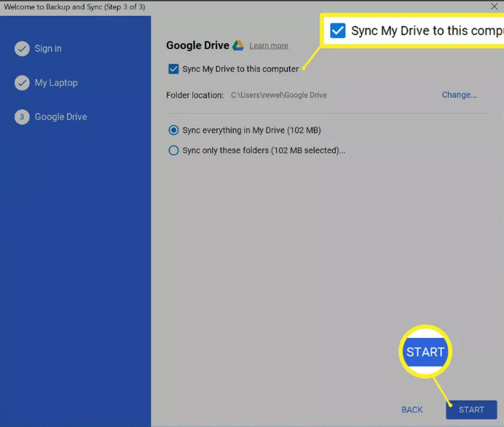This screenshot has width=504, height=427.
Task: Click the Sign in step checkmark icon
Action: (22, 49)
